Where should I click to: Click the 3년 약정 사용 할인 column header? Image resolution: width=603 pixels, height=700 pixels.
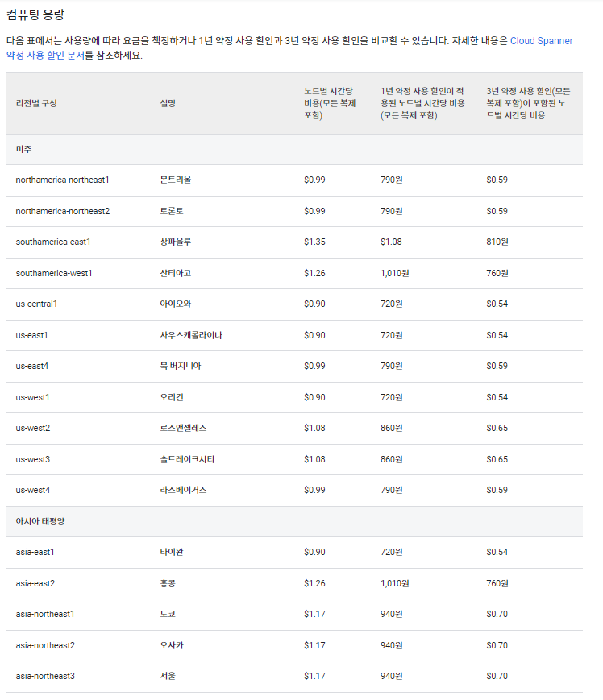[x=528, y=103]
